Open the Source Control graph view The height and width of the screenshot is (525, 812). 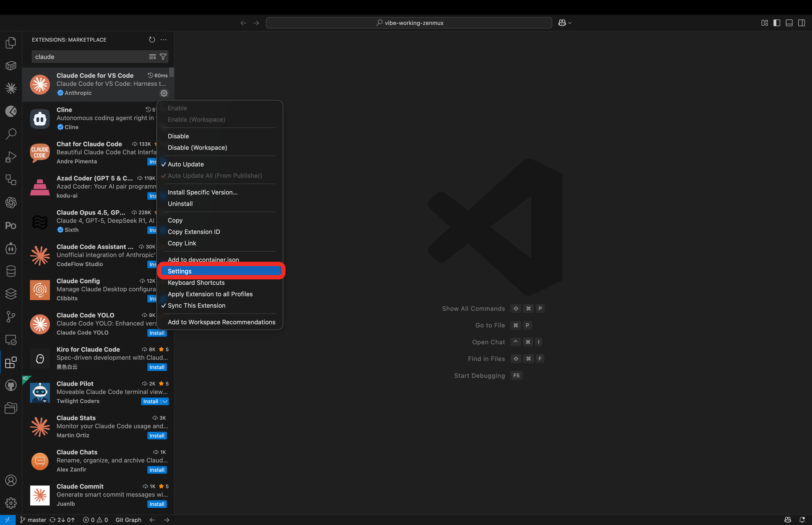click(x=11, y=317)
